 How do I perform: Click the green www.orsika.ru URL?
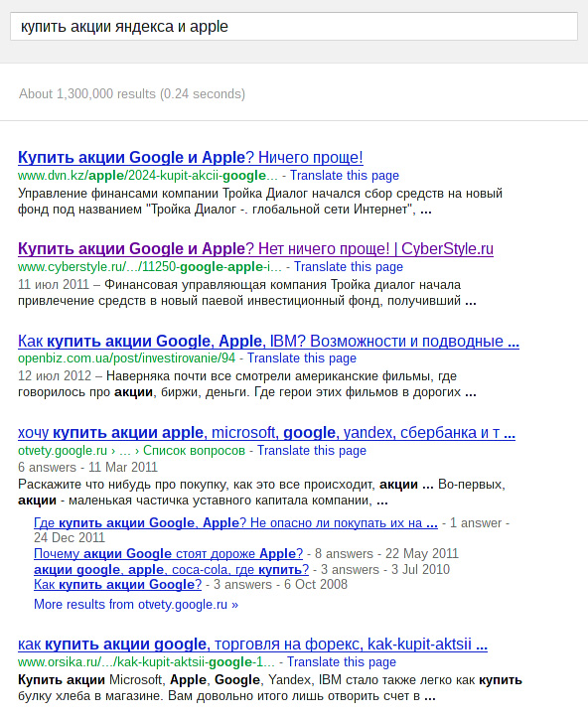tap(146, 662)
